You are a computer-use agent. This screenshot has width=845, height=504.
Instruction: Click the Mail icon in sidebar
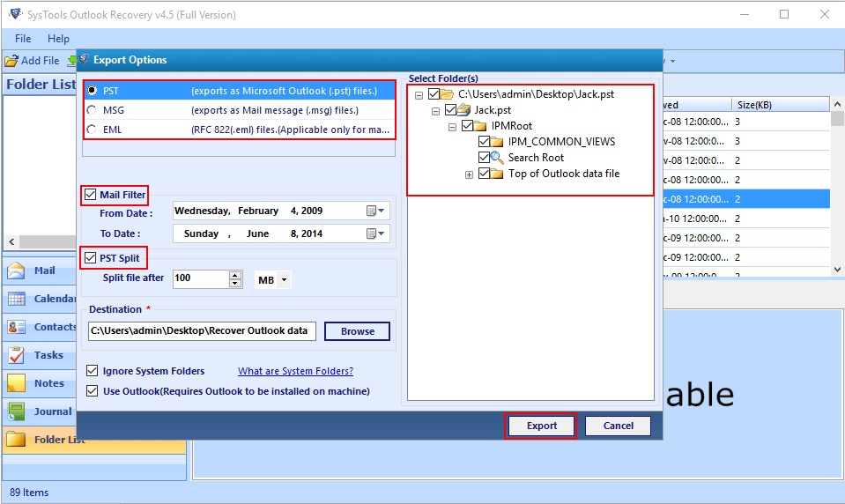coord(17,271)
